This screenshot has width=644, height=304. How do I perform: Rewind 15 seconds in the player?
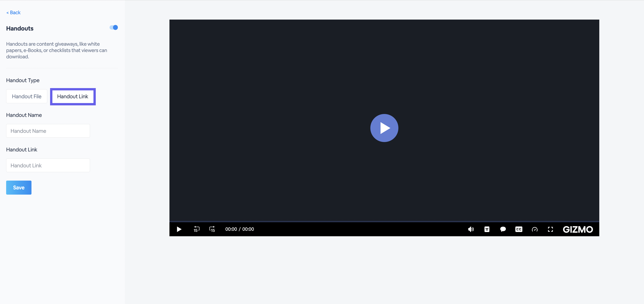coord(197,229)
